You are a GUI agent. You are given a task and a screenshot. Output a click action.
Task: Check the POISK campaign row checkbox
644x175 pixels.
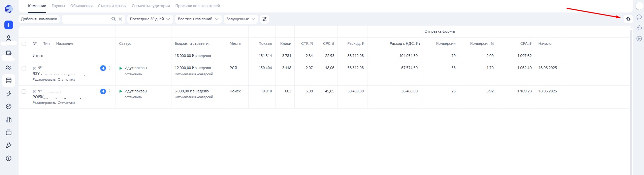click(x=24, y=91)
